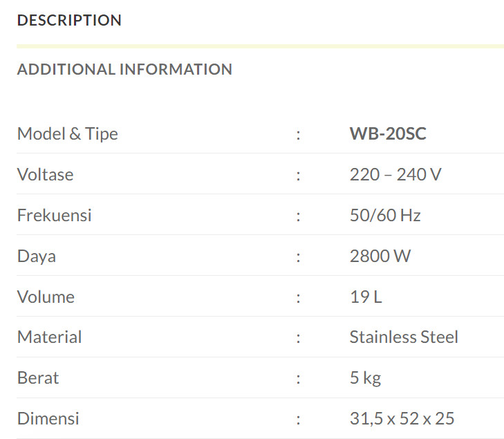
Task: Expand the ADDITIONAL INFORMATION section
Action: [x=124, y=69]
